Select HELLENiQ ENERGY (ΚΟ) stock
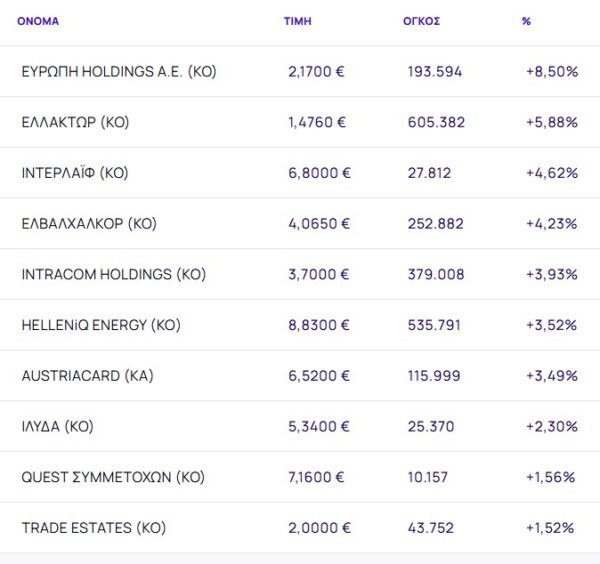 (x=100, y=325)
